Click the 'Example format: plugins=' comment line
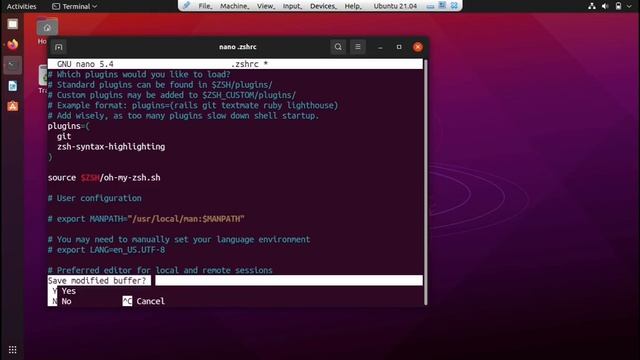 [x=193, y=105]
